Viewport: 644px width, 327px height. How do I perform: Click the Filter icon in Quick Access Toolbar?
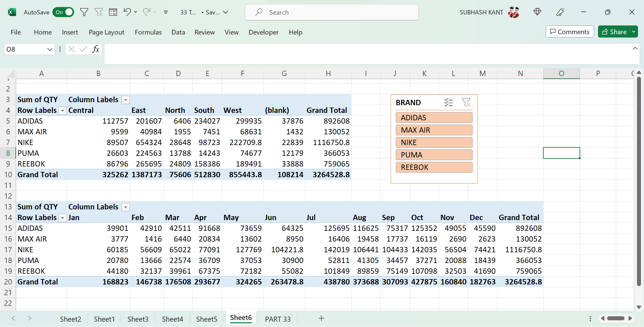[84, 12]
